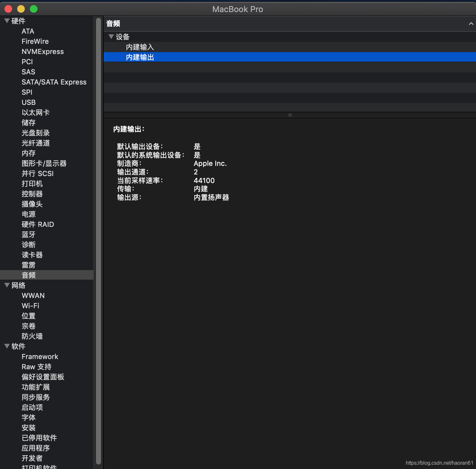Open the 同步服务 entry
The image size is (476, 469).
pyautogui.click(x=36, y=397)
